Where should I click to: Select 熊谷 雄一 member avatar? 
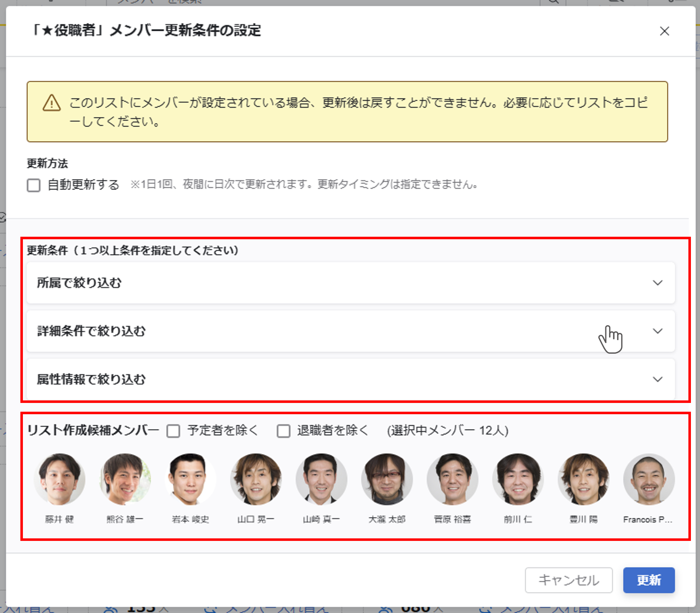[x=125, y=479]
